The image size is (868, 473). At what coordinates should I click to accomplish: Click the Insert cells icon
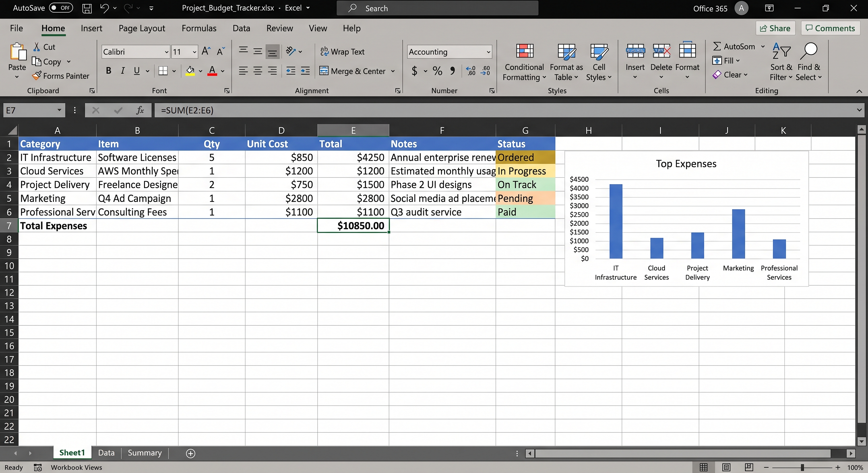click(635, 51)
